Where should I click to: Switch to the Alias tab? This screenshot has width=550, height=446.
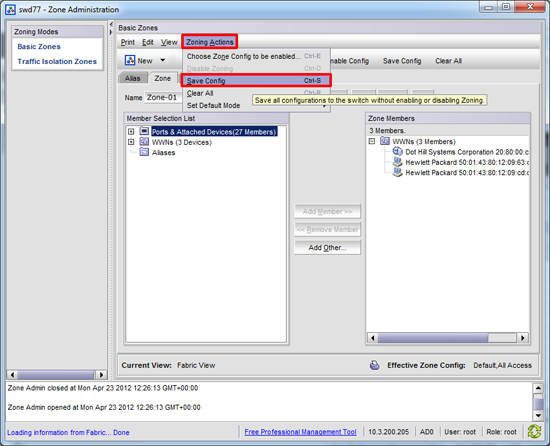(133, 78)
